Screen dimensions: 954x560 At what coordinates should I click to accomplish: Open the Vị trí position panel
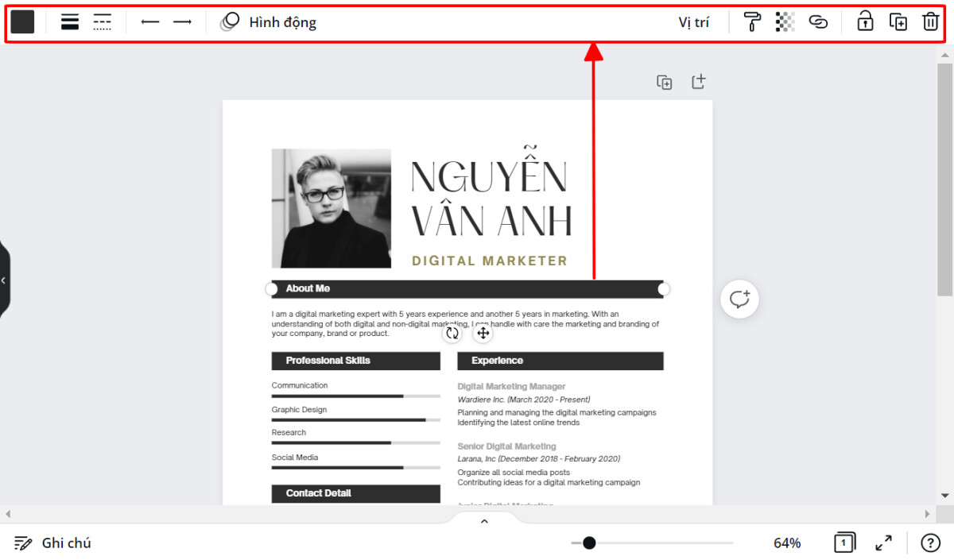point(694,22)
